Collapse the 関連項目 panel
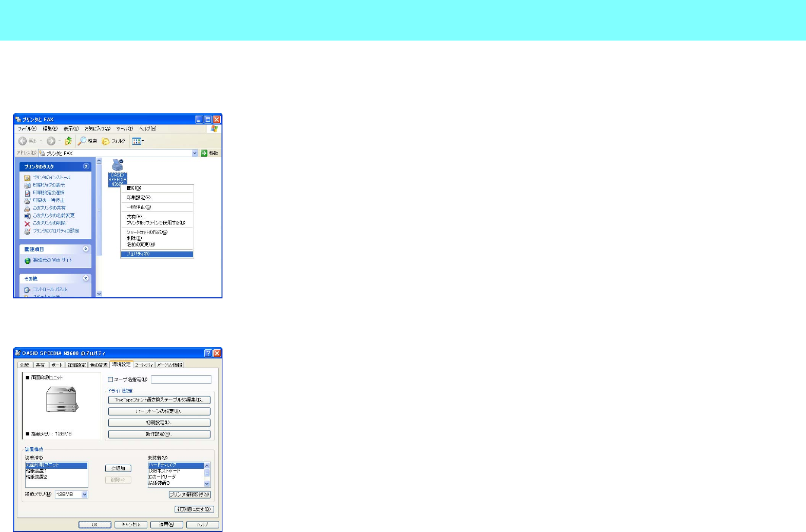The width and height of the screenshot is (806, 532). (x=86, y=249)
